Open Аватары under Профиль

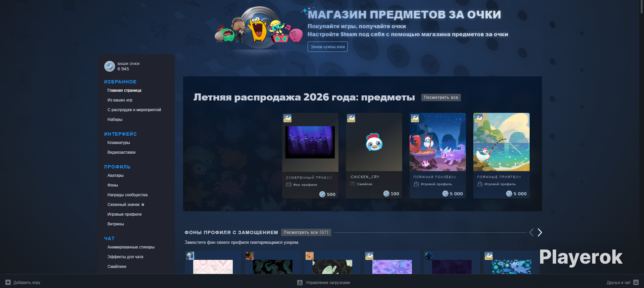[115, 175]
